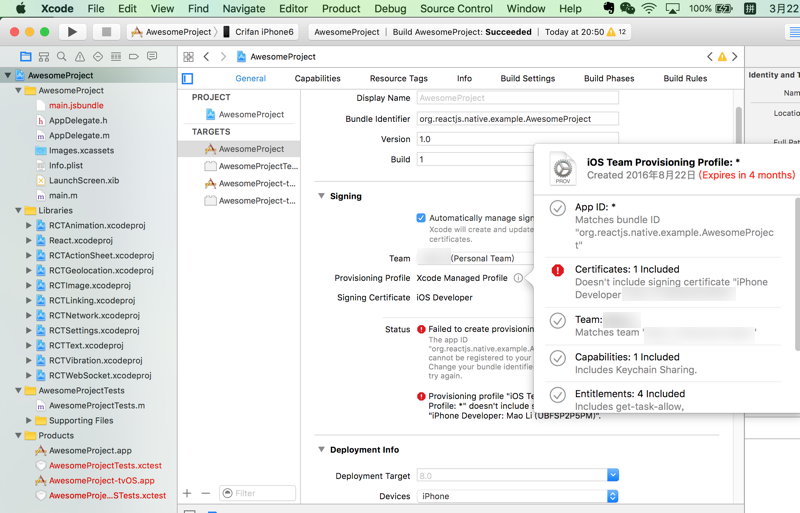
Task: Select LaunchScreen.xib file
Action: tap(84, 180)
